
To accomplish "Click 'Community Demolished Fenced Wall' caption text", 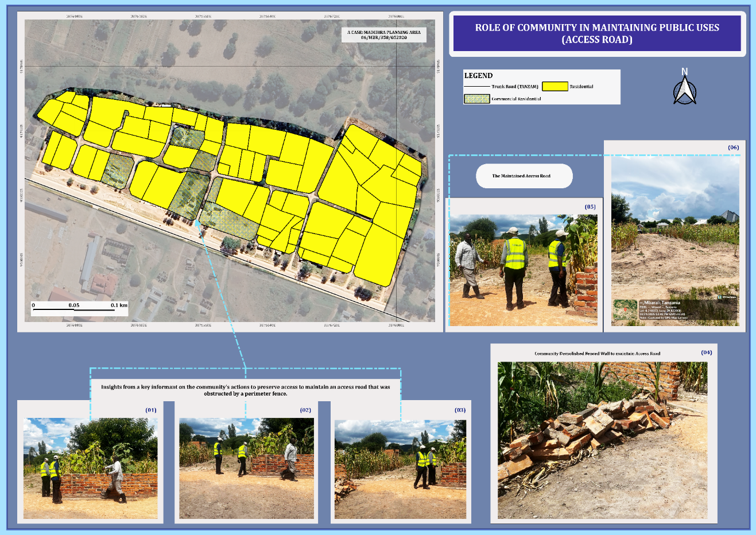I will pos(597,354).
